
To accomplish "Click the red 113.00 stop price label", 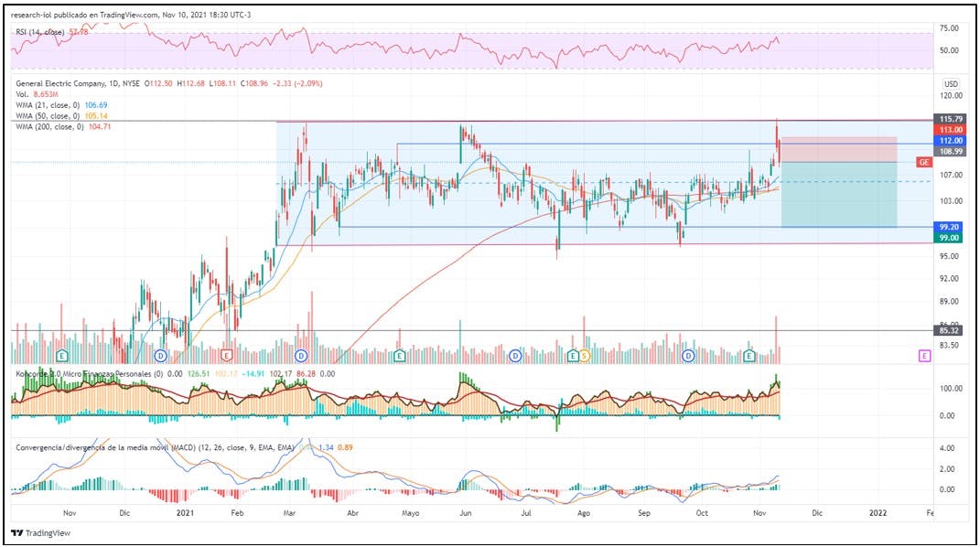I will (948, 130).
